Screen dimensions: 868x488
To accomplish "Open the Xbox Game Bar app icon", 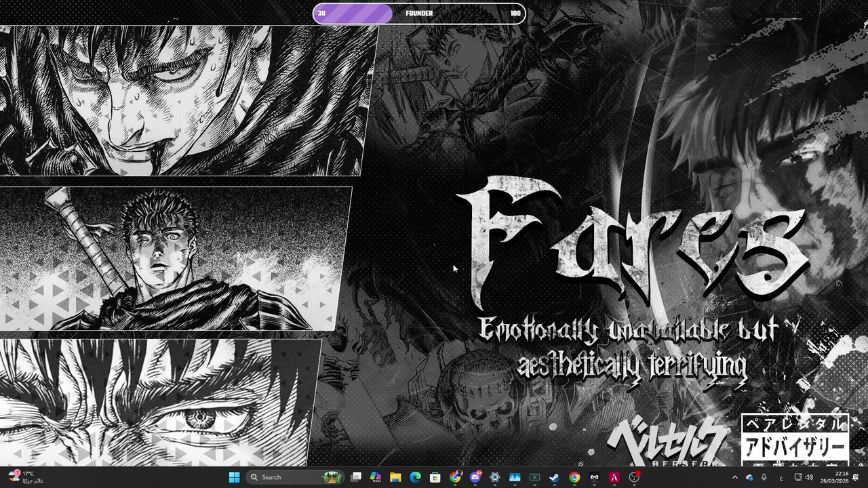I will [x=534, y=477].
